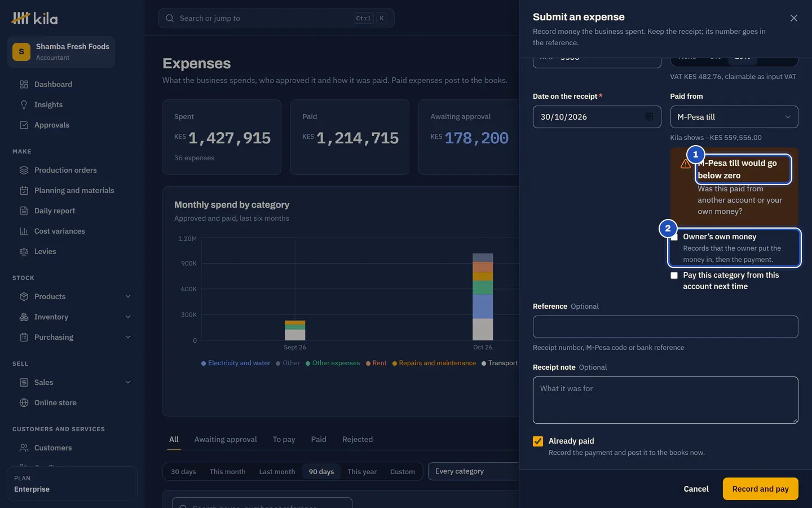Image resolution: width=812 pixels, height=508 pixels.
Task: Expand the Sales sidebar section
Action: tap(128, 383)
